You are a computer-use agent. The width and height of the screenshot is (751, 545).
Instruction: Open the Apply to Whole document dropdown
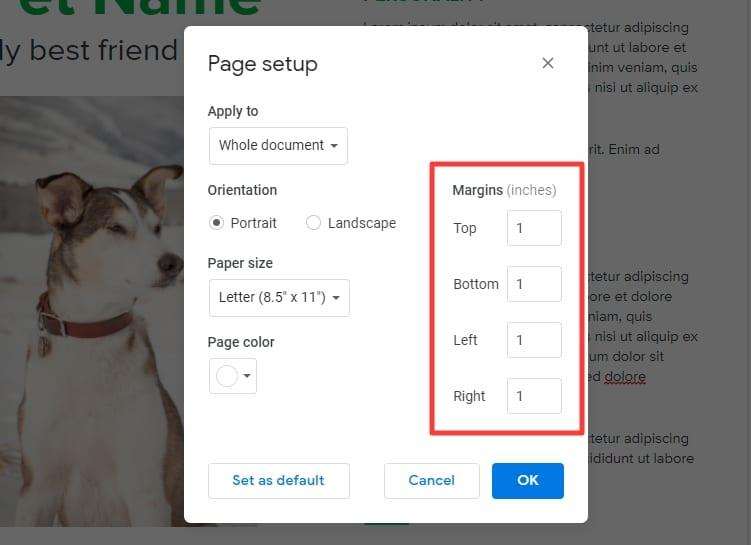click(278, 146)
